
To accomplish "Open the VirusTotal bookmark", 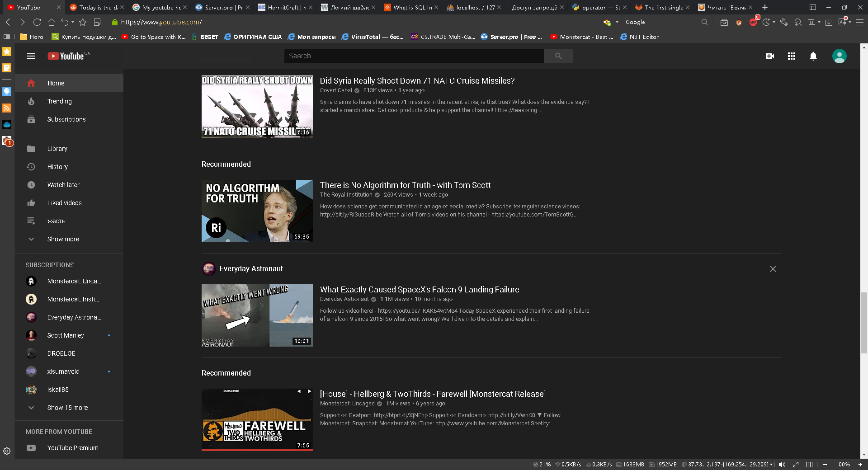I will tap(373, 37).
